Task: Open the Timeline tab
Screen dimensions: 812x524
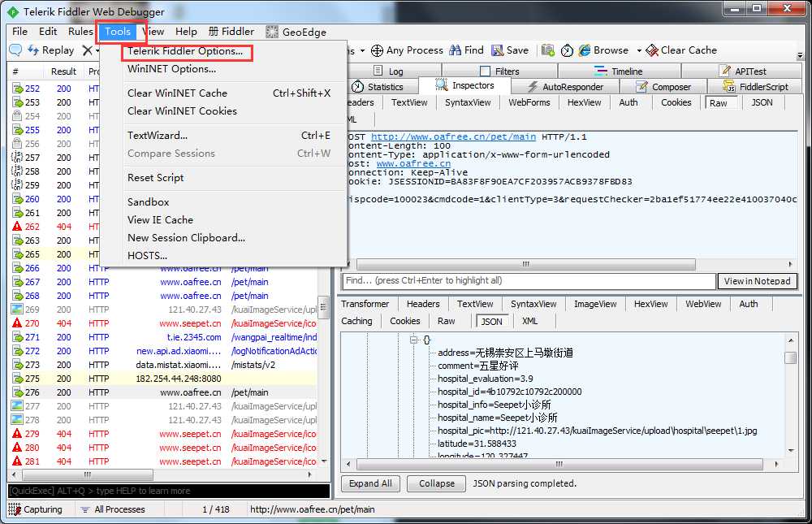Action: (x=618, y=71)
